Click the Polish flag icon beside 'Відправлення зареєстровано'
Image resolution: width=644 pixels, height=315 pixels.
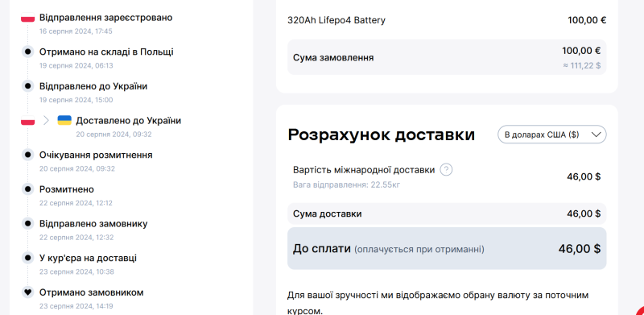[x=28, y=18]
